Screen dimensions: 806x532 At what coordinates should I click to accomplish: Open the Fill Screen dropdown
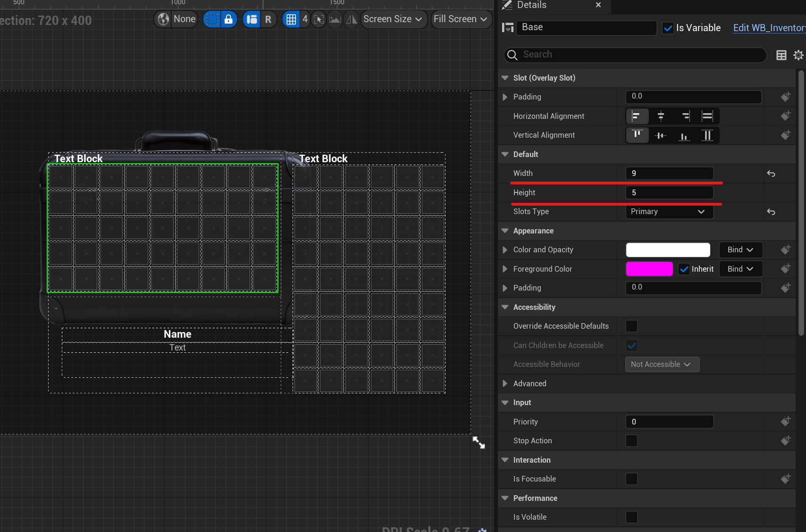[461, 19]
